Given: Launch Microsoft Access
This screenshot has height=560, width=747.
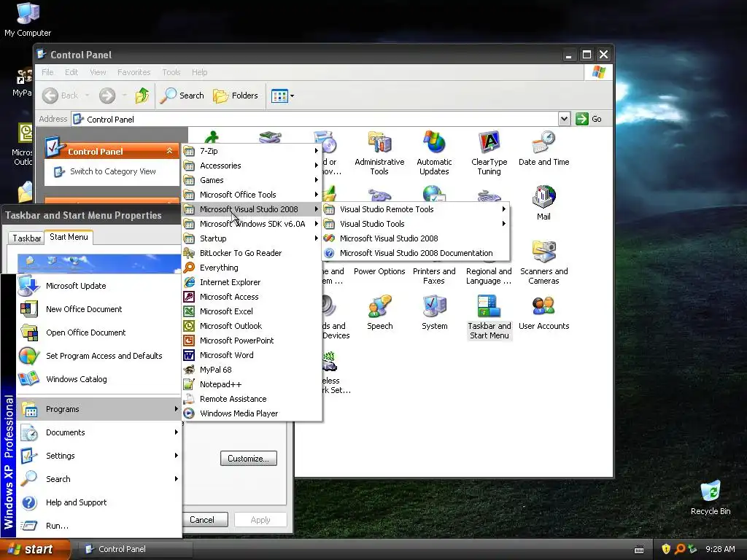Looking at the screenshot, I should 252,297.
